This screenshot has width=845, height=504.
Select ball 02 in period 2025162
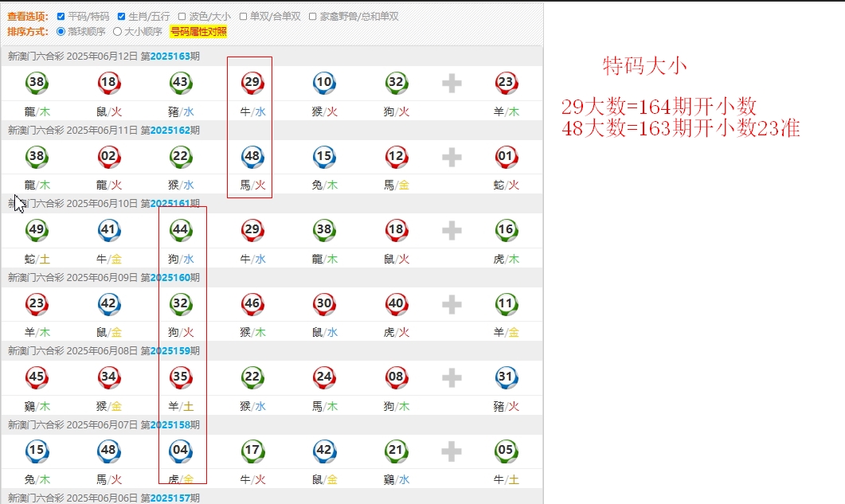tap(109, 157)
